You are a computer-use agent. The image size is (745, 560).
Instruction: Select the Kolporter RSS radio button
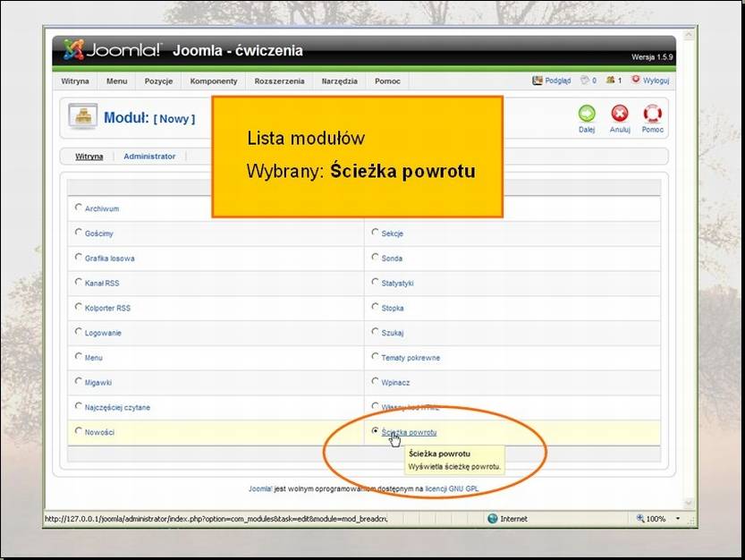coord(79,307)
